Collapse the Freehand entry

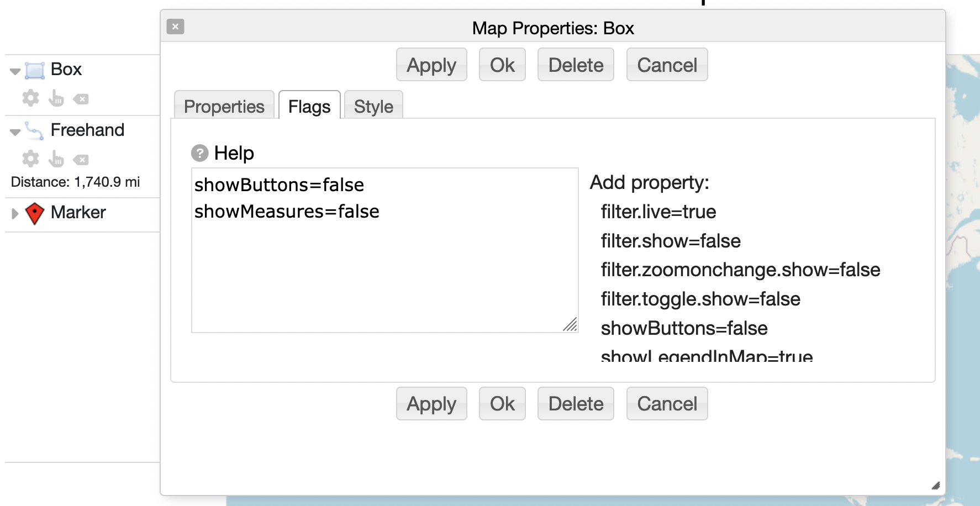pos(15,132)
